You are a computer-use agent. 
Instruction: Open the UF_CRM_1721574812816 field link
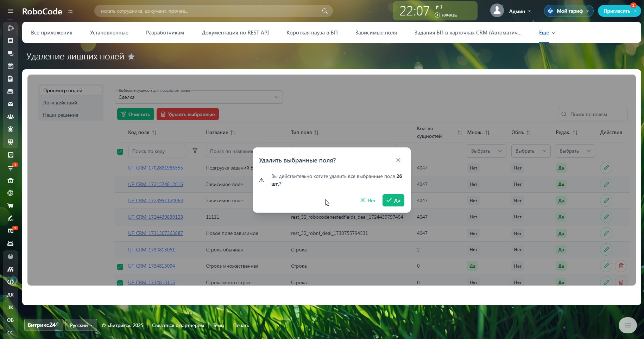point(156,184)
